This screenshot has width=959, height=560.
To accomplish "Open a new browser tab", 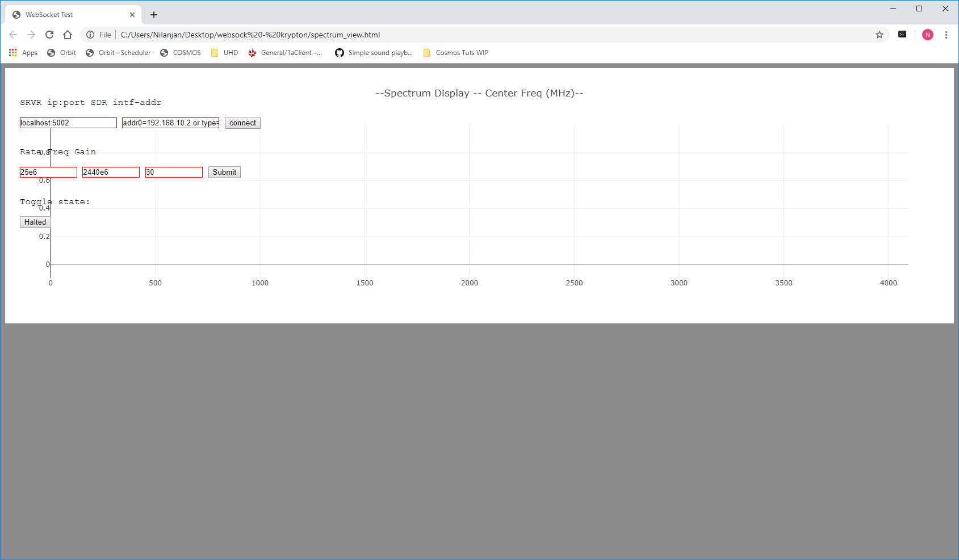I will [154, 15].
